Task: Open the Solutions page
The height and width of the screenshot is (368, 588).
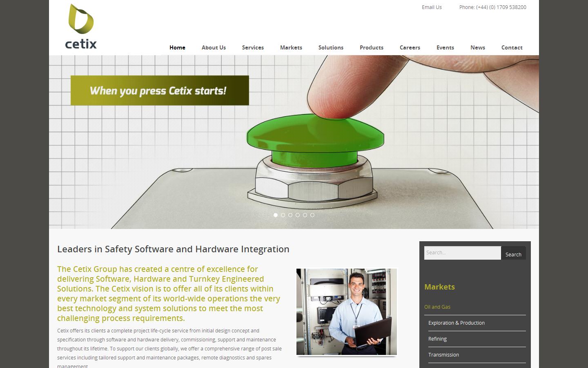Action: [331, 47]
